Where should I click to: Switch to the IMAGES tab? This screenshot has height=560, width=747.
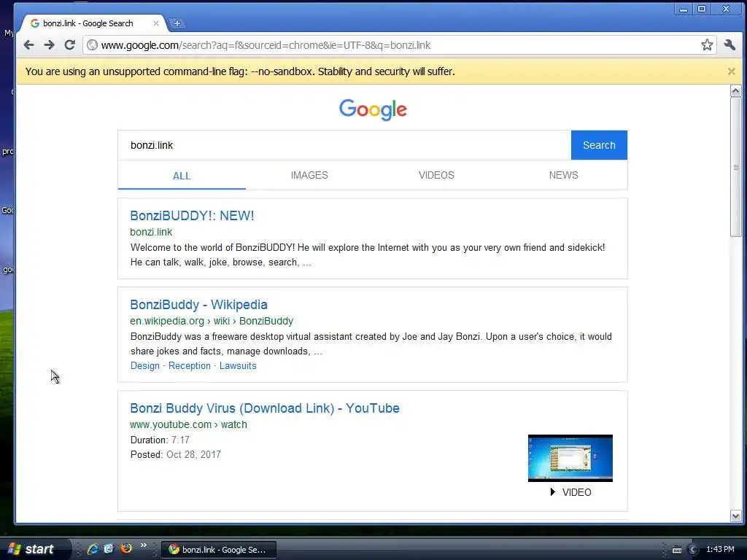click(309, 175)
